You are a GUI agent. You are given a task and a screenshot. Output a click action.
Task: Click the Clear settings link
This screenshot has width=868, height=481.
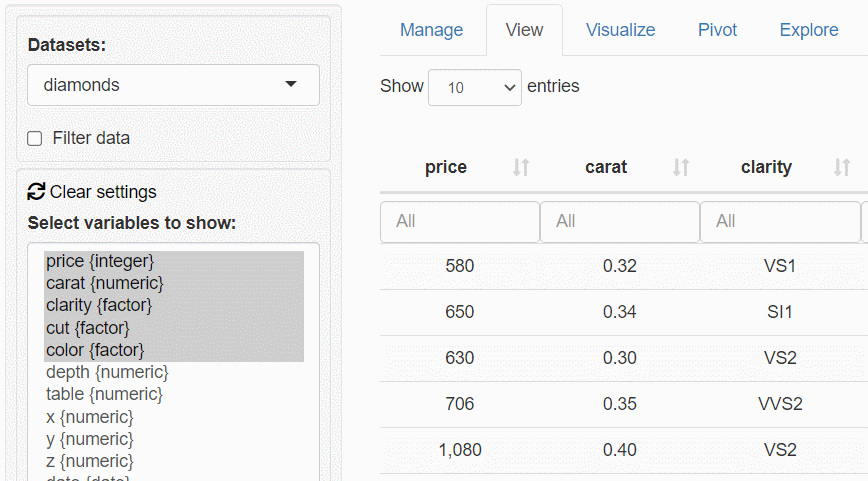pyautogui.click(x=103, y=192)
